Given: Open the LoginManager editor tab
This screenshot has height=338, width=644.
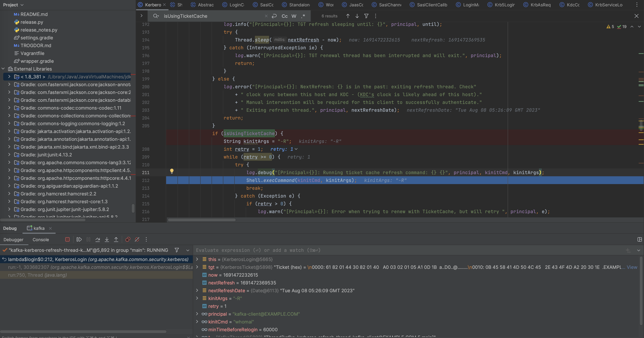Looking at the screenshot, I should pos(468,5).
